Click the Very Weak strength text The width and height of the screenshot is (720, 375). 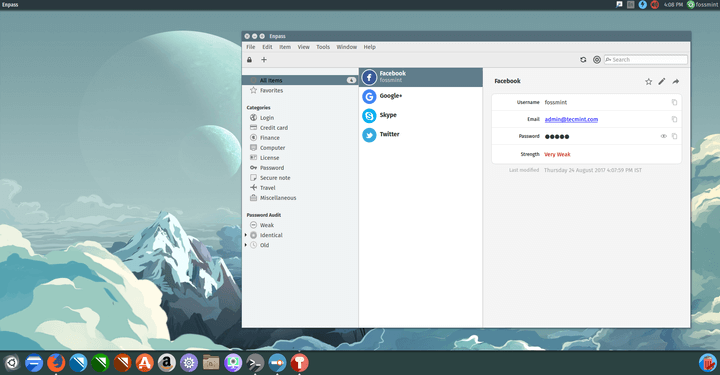coord(557,155)
